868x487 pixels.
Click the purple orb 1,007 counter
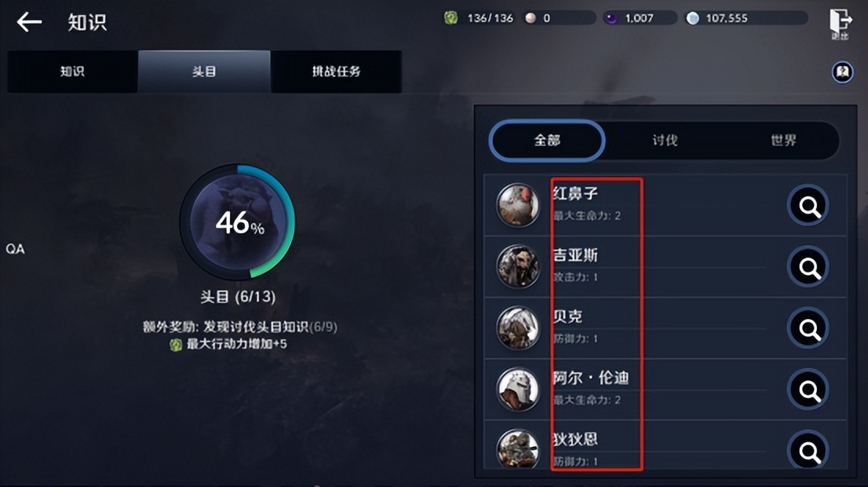click(640, 18)
